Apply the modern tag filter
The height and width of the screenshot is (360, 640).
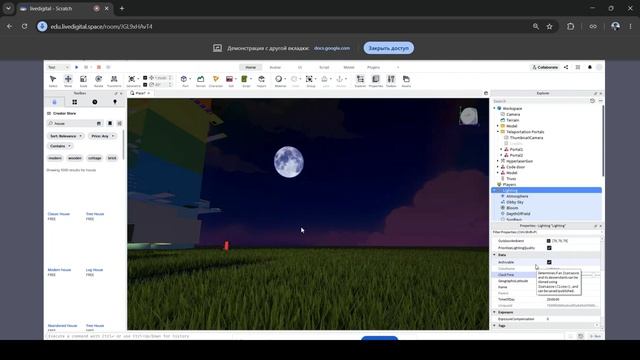[55, 158]
